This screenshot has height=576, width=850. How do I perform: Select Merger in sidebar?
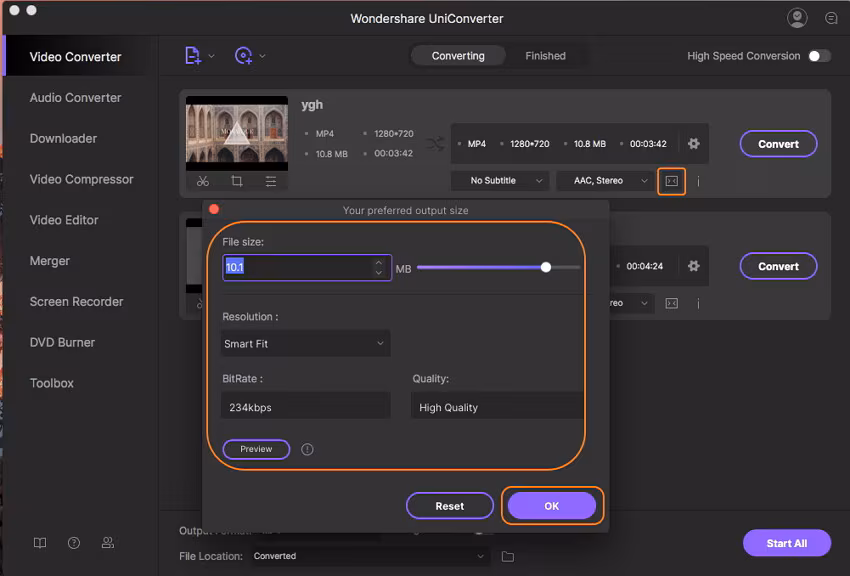[50, 261]
